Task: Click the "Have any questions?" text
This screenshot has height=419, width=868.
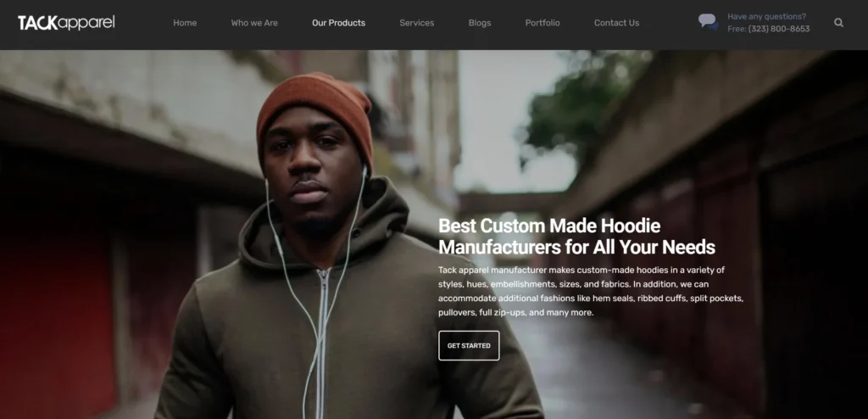Action: pos(766,17)
